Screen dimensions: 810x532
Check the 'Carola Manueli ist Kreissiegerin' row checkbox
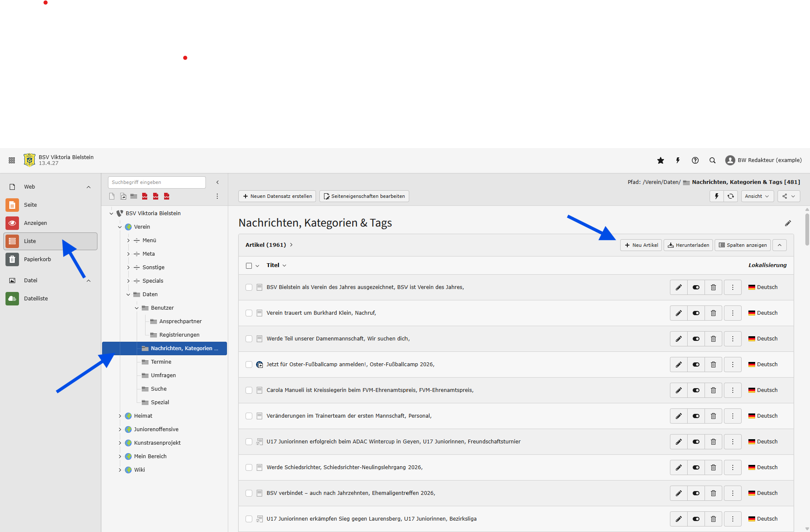coord(249,390)
